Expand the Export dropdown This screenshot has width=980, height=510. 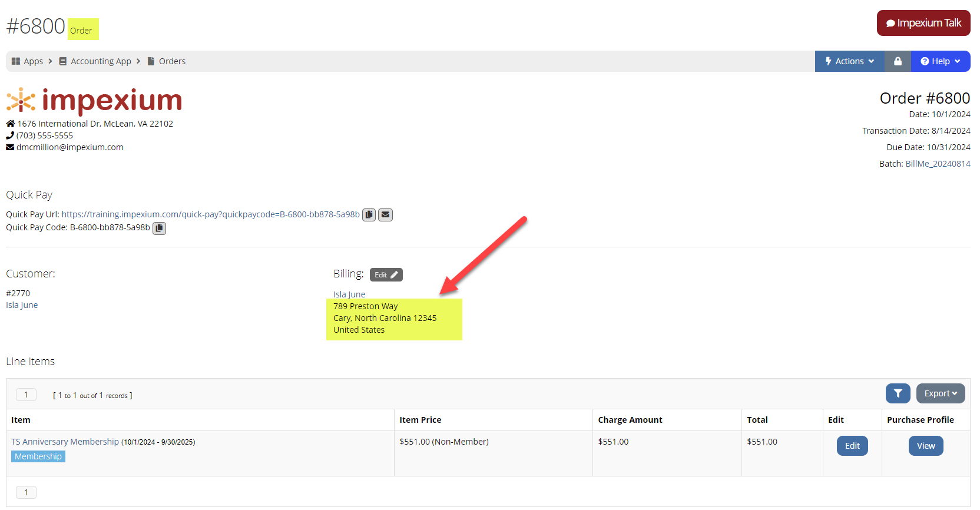pyautogui.click(x=941, y=393)
